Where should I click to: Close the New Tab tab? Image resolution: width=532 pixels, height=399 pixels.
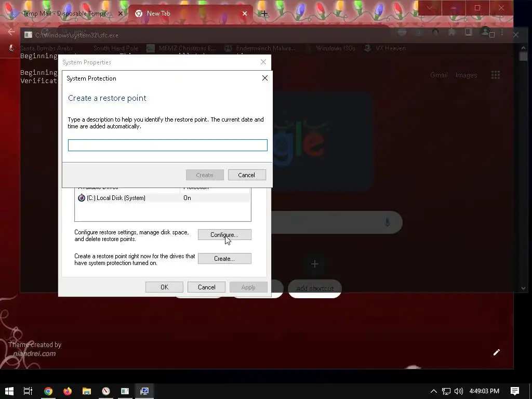pyautogui.click(x=245, y=14)
